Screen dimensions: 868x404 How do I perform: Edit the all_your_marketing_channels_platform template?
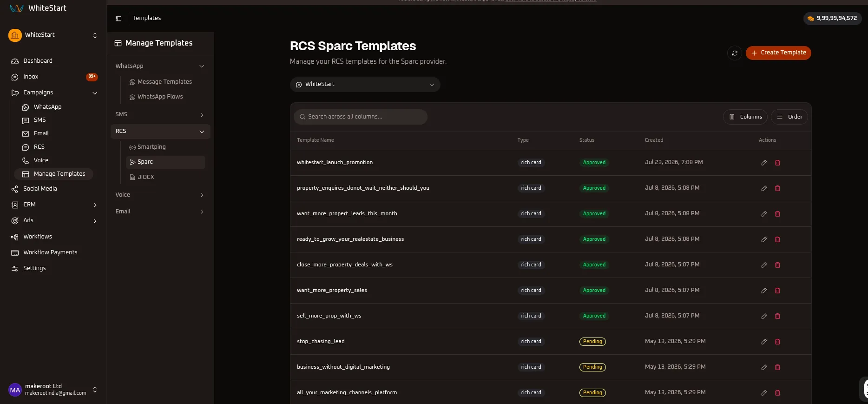pyautogui.click(x=764, y=393)
